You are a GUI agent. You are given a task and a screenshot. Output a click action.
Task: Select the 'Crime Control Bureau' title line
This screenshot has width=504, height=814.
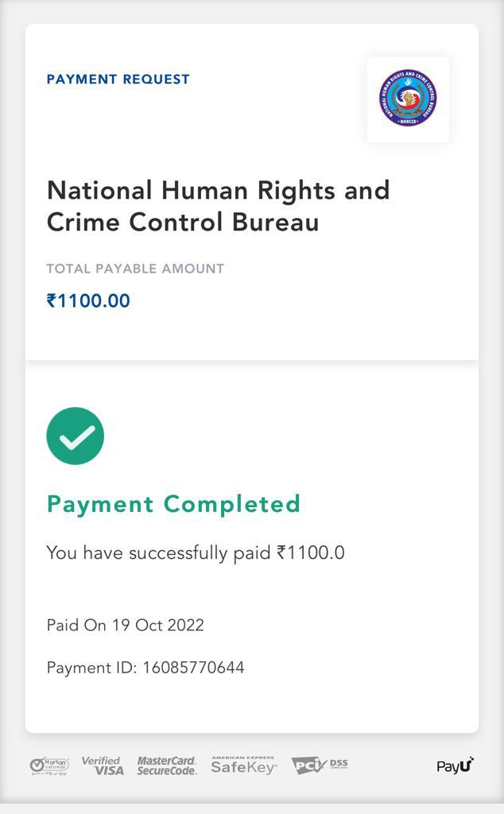coord(183,222)
